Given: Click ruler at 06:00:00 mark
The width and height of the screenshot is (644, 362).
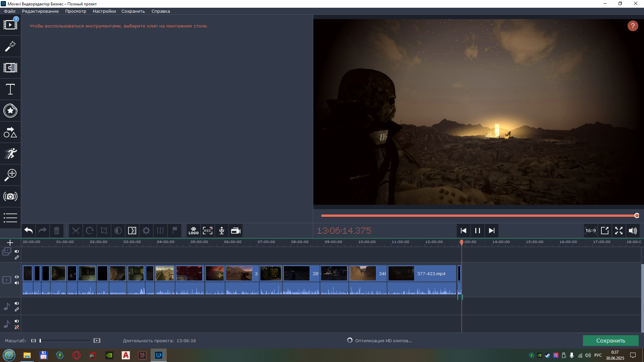Looking at the screenshot, I should pyautogui.click(x=232, y=242).
